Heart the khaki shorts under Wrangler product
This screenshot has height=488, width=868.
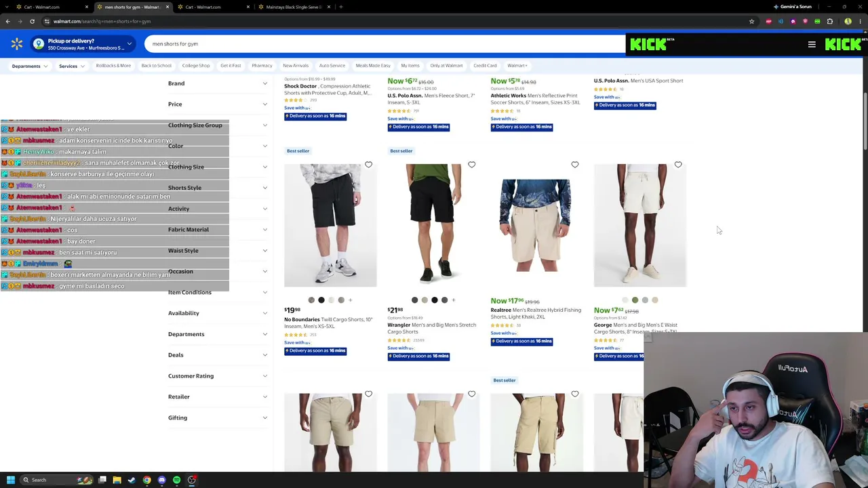tap(471, 394)
